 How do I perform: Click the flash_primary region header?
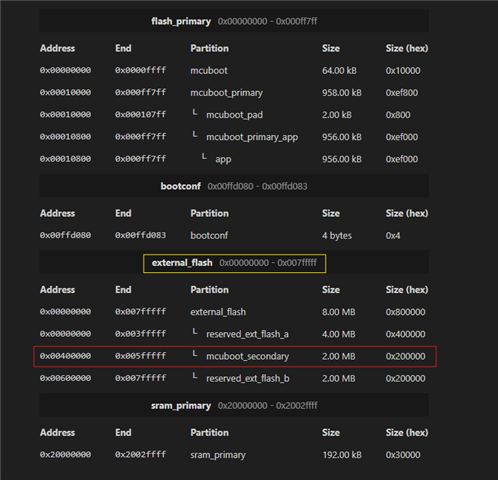[x=234, y=21]
